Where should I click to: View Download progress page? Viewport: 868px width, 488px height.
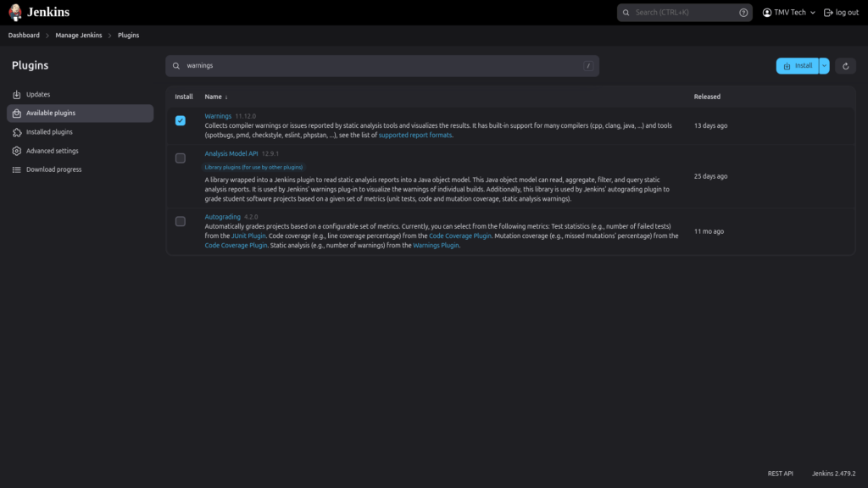81,169
